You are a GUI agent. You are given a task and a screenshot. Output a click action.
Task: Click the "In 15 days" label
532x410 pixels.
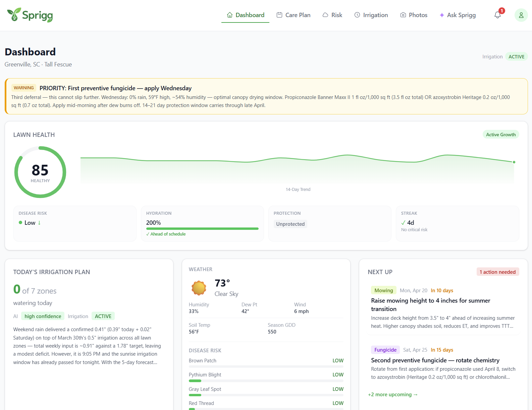click(442, 350)
